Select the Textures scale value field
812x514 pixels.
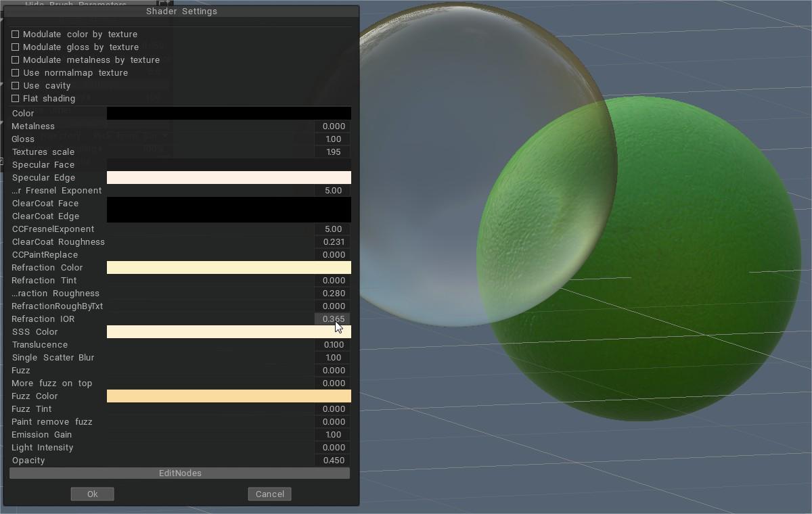pyautogui.click(x=332, y=151)
